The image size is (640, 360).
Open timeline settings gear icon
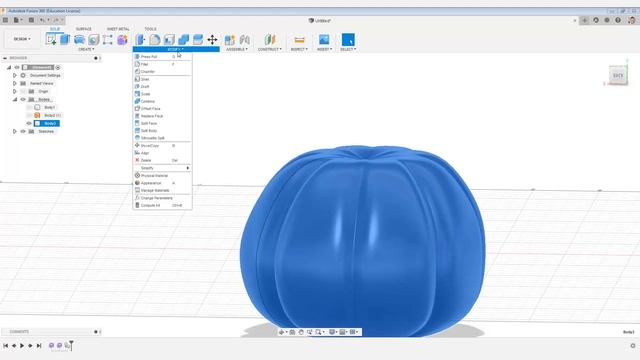pos(633,346)
